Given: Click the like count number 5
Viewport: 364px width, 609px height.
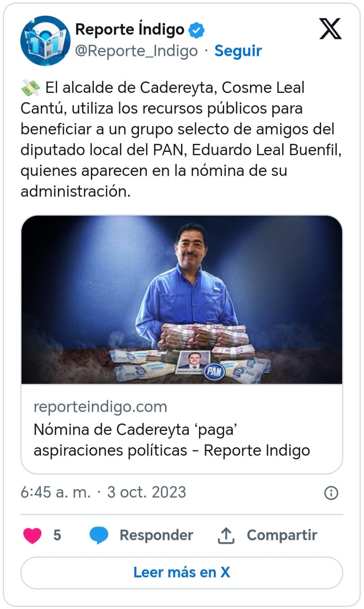Looking at the screenshot, I should click(57, 535).
